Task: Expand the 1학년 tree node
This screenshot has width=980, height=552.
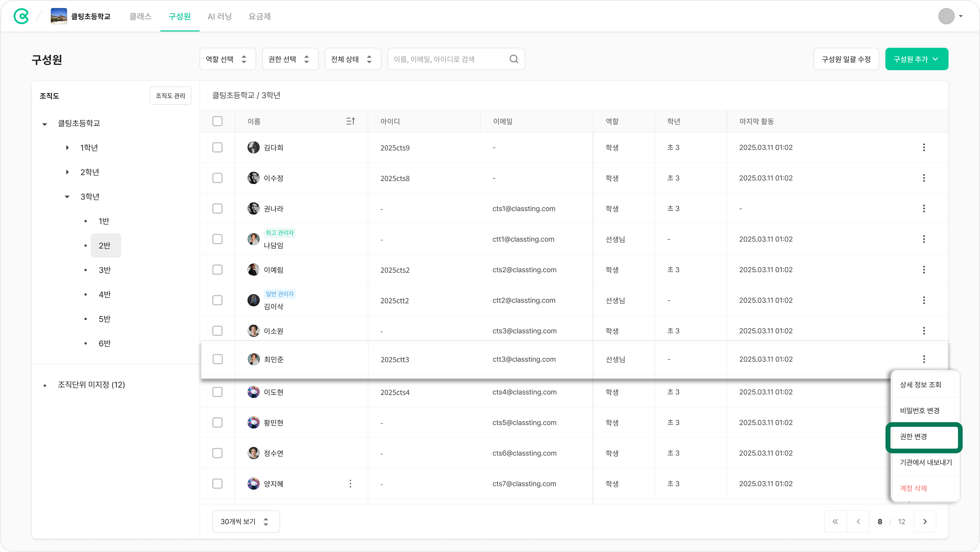Action: coord(67,148)
